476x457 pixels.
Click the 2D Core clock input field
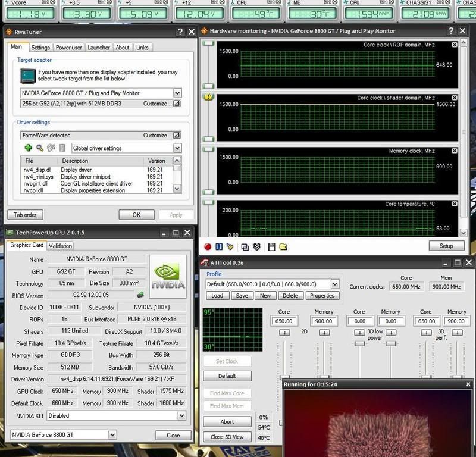pyautogui.click(x=284, y=321)
